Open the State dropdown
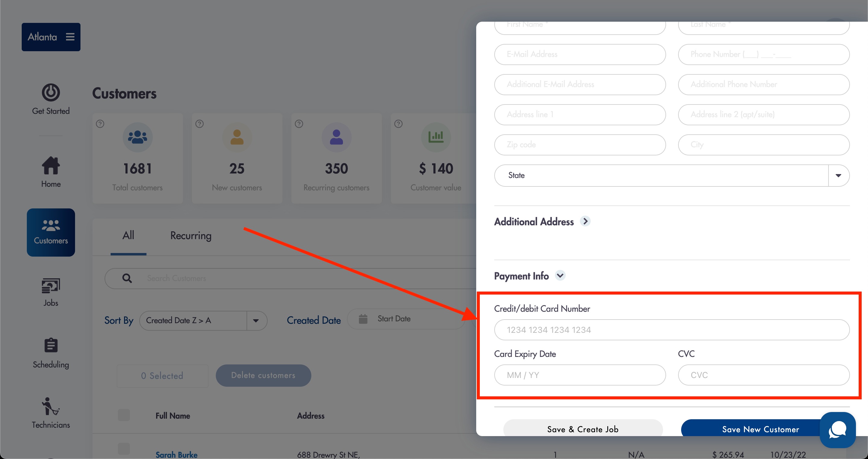This screenshot has height=459, width=868. 671,176
